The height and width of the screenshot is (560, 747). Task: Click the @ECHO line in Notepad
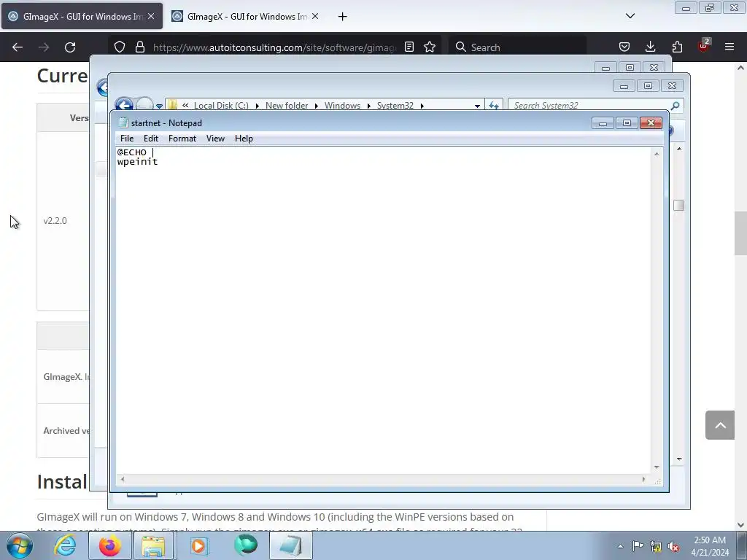click(132, 152)
